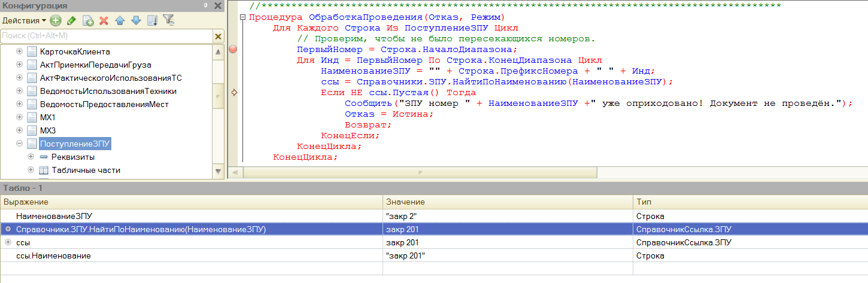Click the Move up arrow icon
868x283 pixels.
[x=120, y=20]
